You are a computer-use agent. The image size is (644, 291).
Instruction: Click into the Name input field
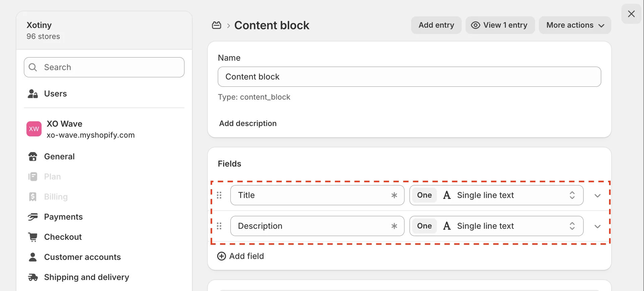pyautogui.click(x=409, y=77)
